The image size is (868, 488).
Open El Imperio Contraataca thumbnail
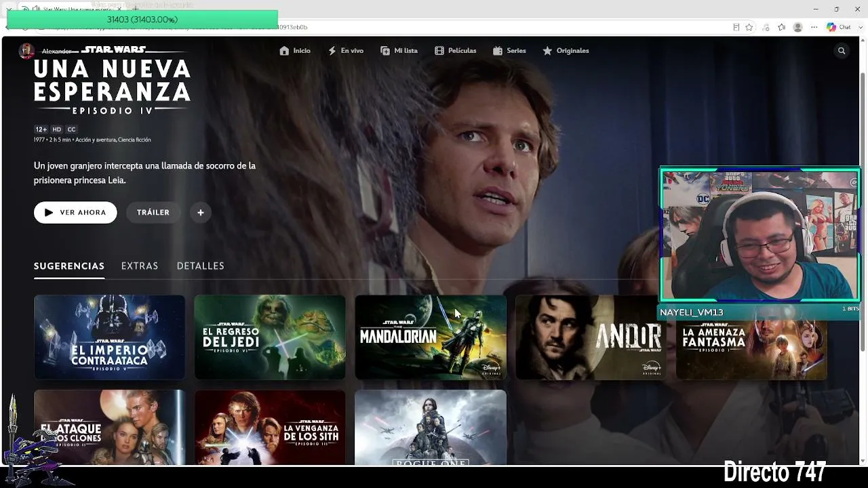(109, 337)
